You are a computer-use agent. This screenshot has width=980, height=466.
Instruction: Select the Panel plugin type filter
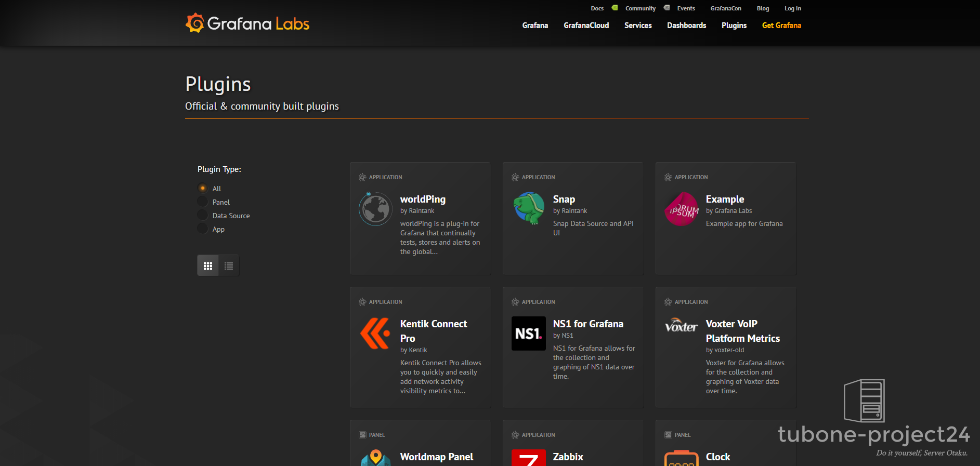[203, 202]
